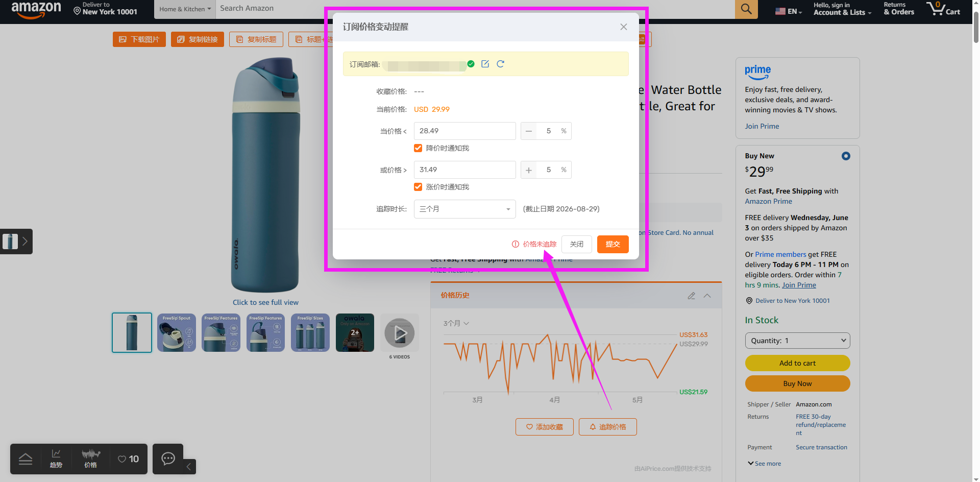Screen dimensions: 980x482
Task: Refresh the subscription email status
Action: point(500,64)
